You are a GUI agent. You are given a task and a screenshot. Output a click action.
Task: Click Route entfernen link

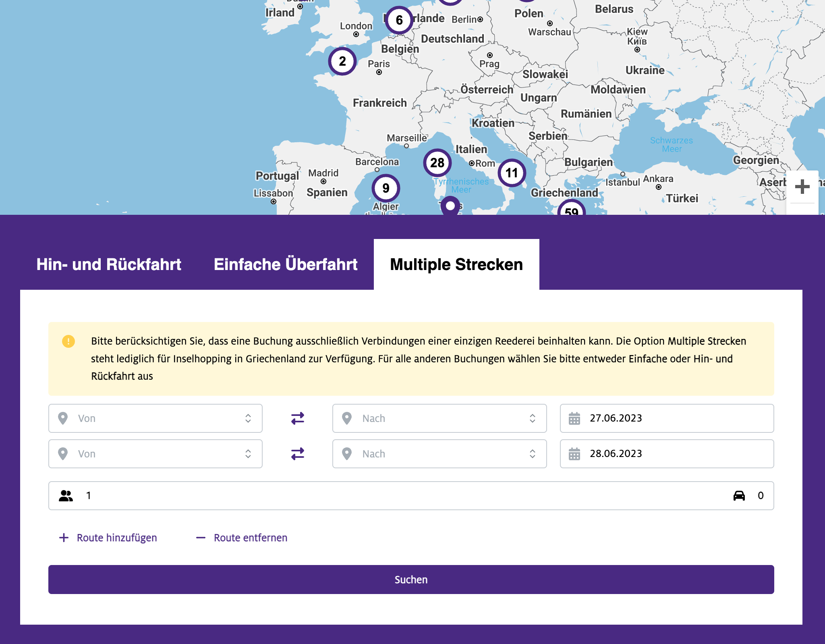tap(242, 538)
